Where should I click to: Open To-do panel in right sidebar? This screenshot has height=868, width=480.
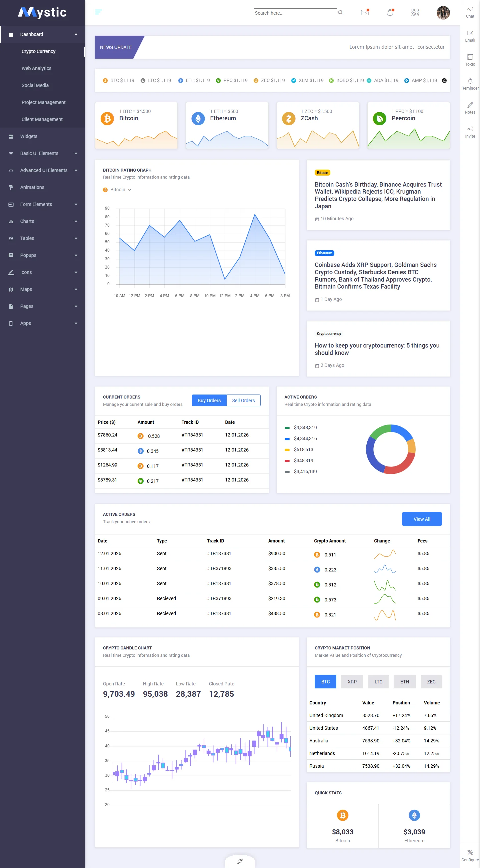[x=470, y=60]
